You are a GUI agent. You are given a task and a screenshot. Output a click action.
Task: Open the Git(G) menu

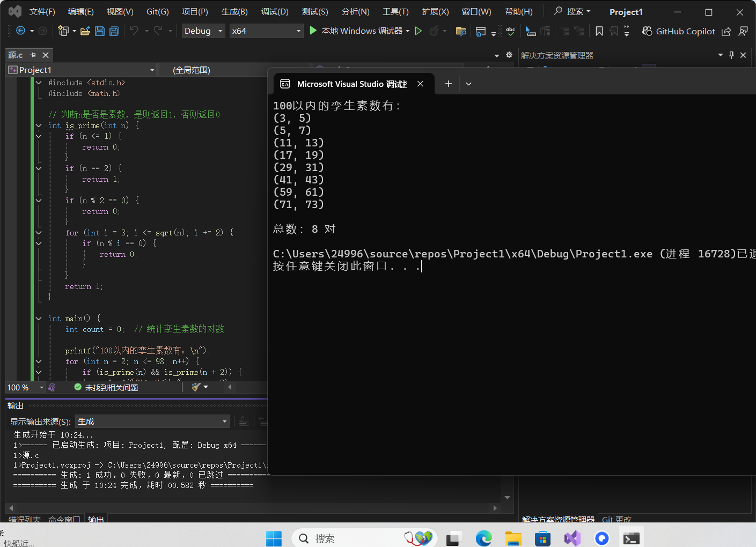click(x=157, y=12)
